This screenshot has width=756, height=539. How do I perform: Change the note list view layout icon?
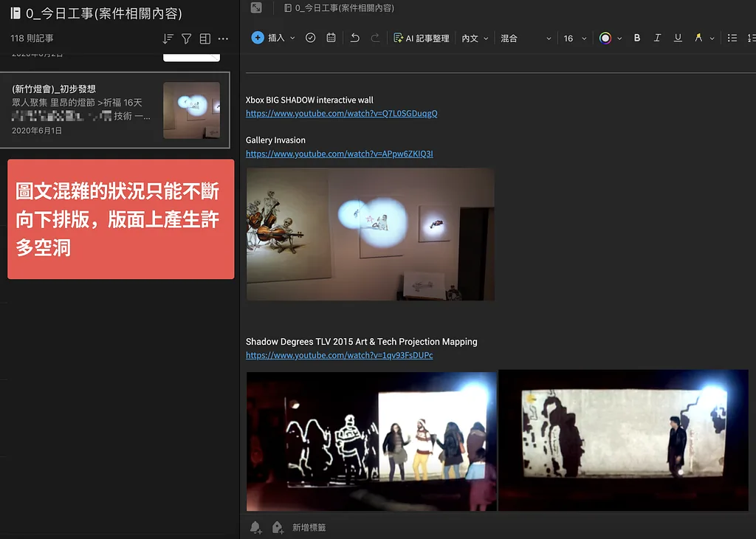(x=205, y=38)
